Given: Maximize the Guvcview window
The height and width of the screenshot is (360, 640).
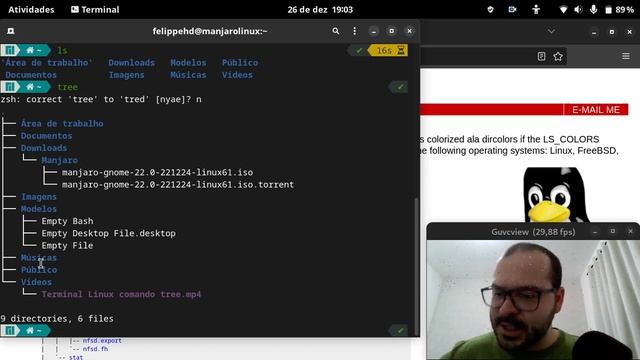Looking at the screenshot, I should tap(613, 231).
